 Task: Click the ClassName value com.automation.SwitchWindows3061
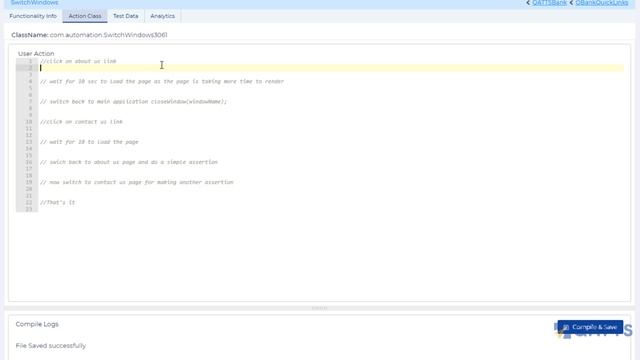point(109,35)
